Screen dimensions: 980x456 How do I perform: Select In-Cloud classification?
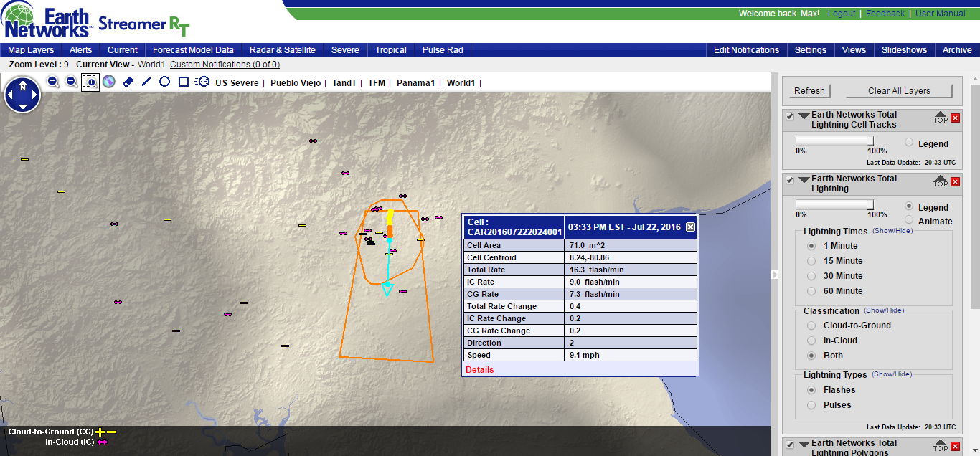point(811,341)
